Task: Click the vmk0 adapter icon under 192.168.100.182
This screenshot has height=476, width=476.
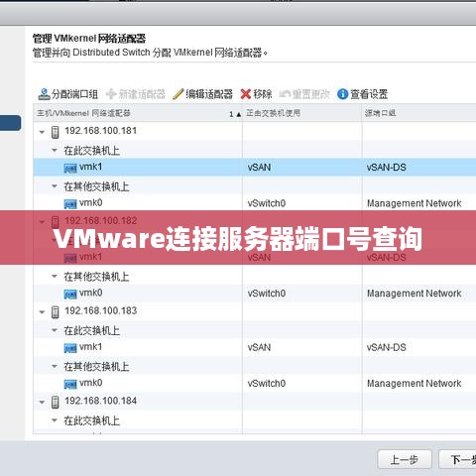Action: tap(70, 294)
